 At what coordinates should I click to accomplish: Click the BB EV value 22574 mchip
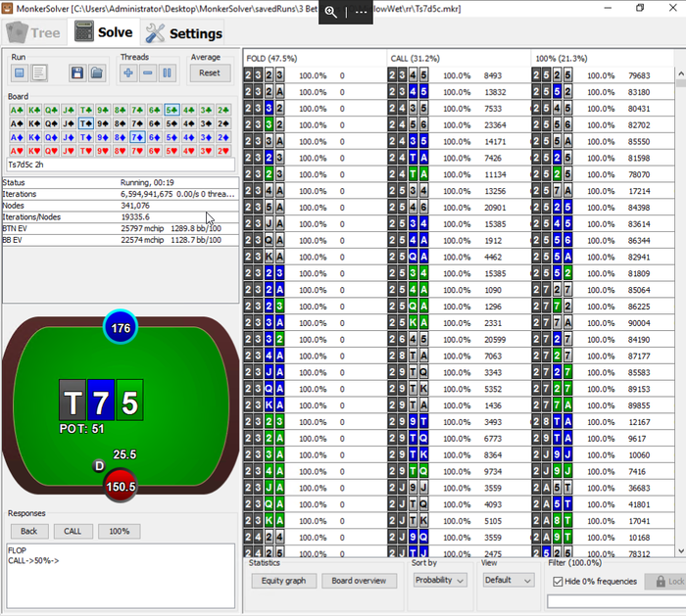click(x=142, y=240)
